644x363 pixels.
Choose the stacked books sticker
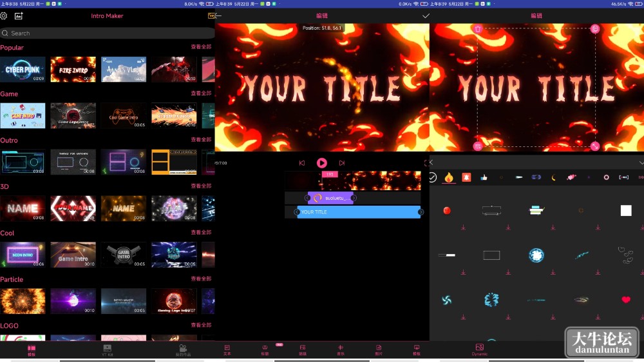[x=536, y=210]
